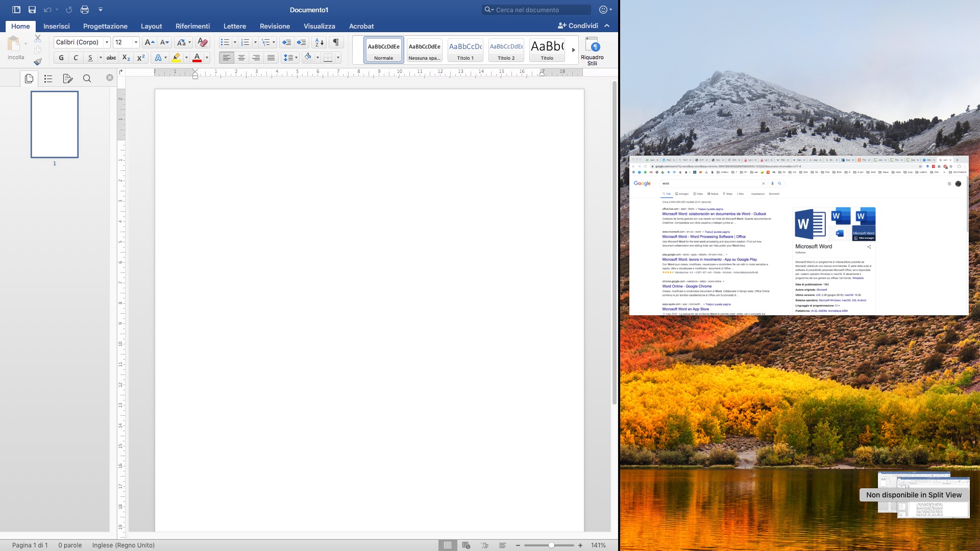This screenshot has width=980, height=551.
Task: Click Inglese (Regno Unito) language status
Action: [x=123, y=545]
